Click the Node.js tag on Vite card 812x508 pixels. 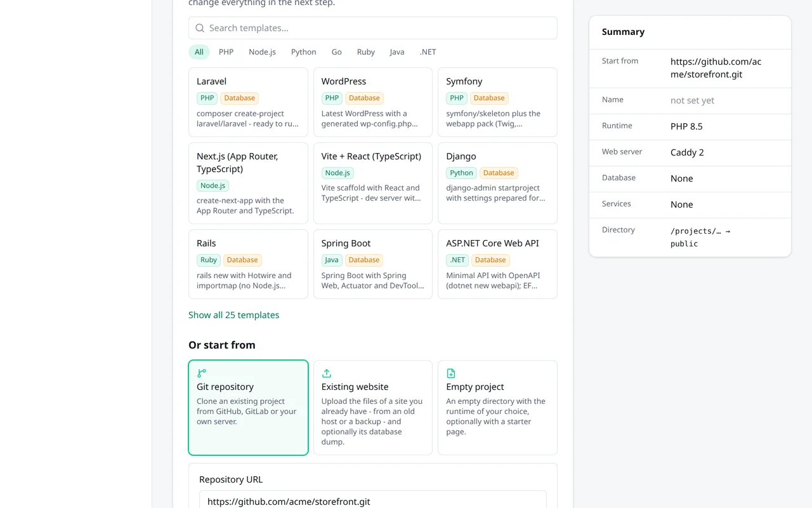pyautogui.click(x=337, y=173)
